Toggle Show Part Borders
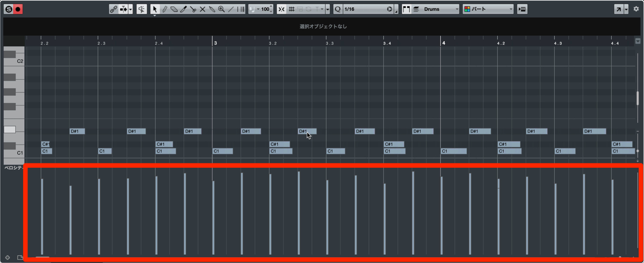 pyautogui.click(x=406, y=9)
